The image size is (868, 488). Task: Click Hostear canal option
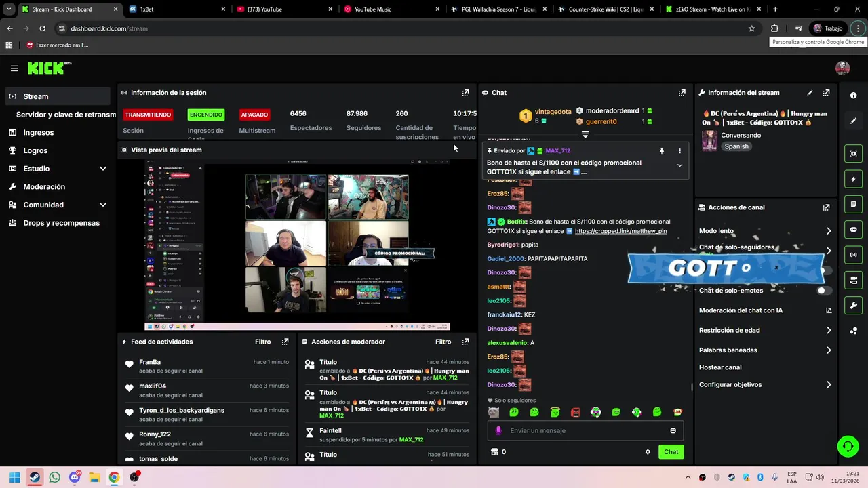click(x=720, y=367)
